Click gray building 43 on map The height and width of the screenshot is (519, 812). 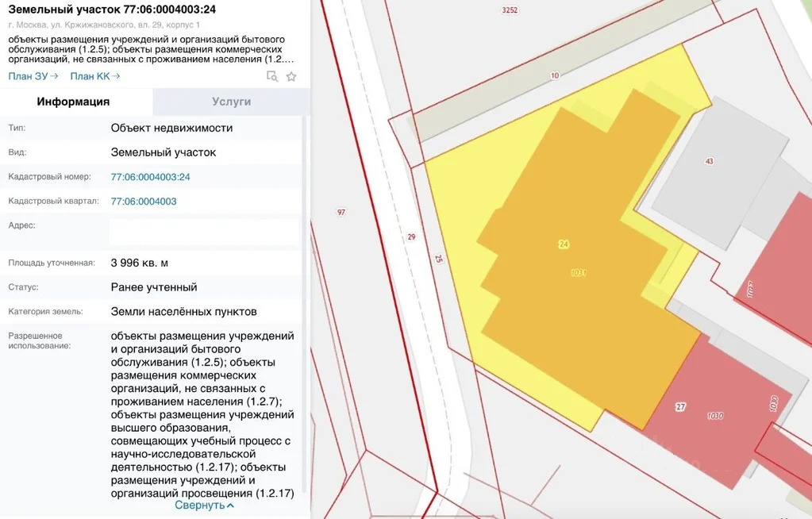coord(709,161)
